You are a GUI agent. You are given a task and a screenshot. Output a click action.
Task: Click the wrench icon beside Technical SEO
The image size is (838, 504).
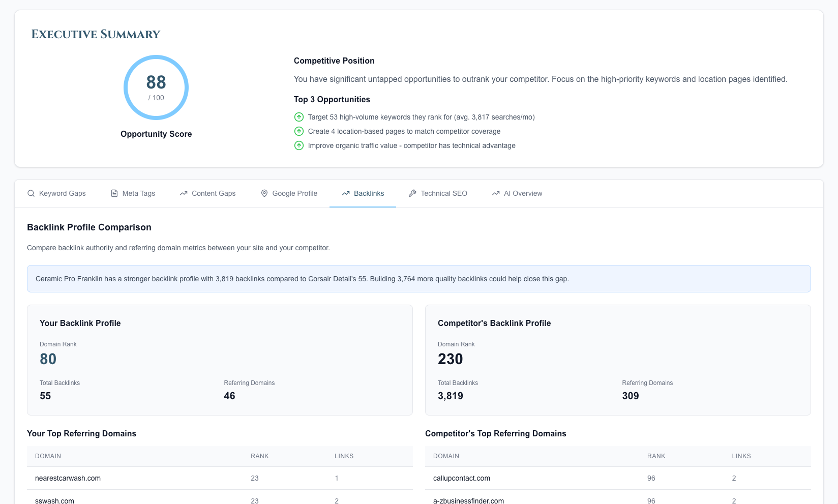coord(412,193)
